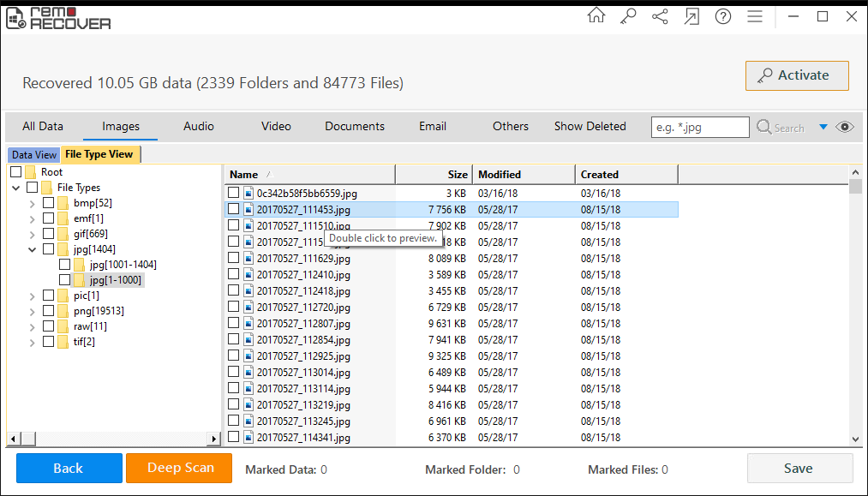Image resolution: width=868 pixels, height=496 pixels.
Task: Tick the png[19513] folder checkbox
Action: click(49, 311)
